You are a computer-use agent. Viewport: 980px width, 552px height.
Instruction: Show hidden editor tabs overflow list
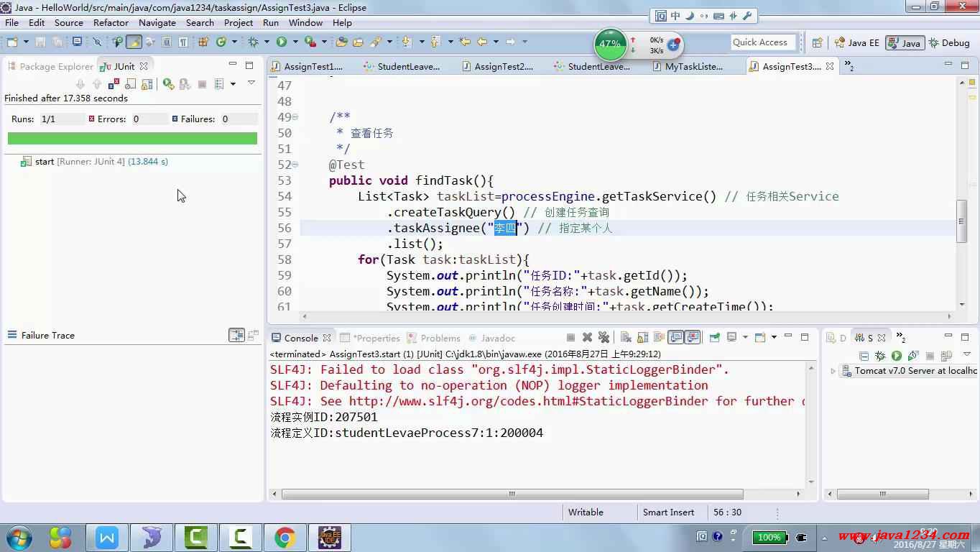pyautogui.click(x=849, y=66)
